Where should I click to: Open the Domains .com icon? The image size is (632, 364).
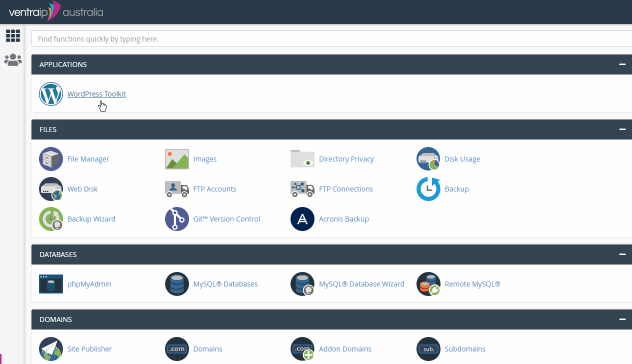tap(177, 349)
